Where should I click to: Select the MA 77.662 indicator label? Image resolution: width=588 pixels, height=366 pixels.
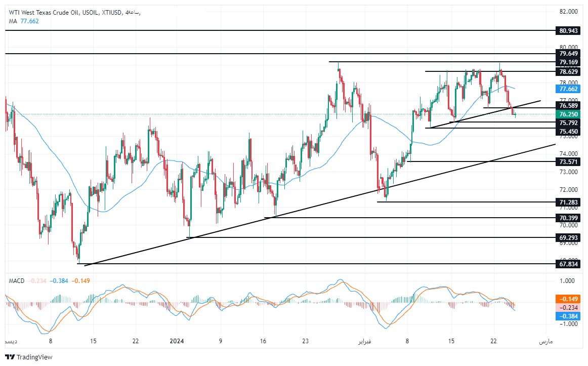click(24, 21)
